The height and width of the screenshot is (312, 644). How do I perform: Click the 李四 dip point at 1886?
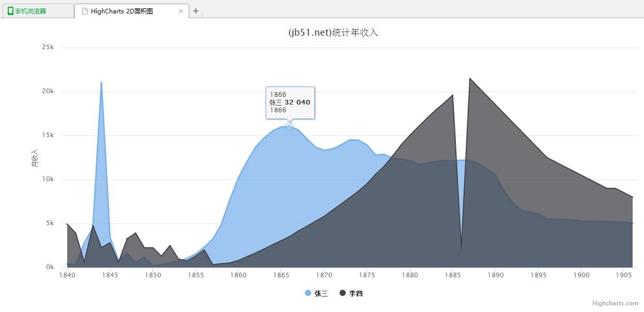pos(461,248)
